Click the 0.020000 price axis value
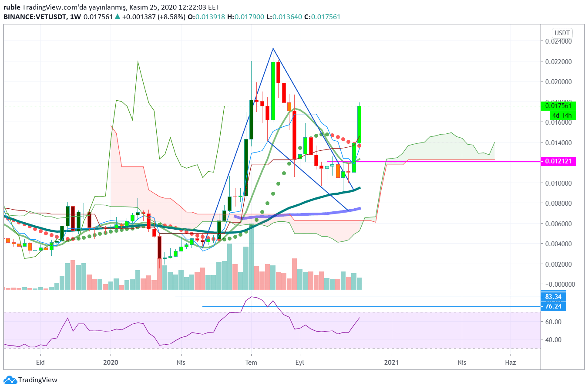The width and height of the screenshot is (588, 390). [559, 82]
